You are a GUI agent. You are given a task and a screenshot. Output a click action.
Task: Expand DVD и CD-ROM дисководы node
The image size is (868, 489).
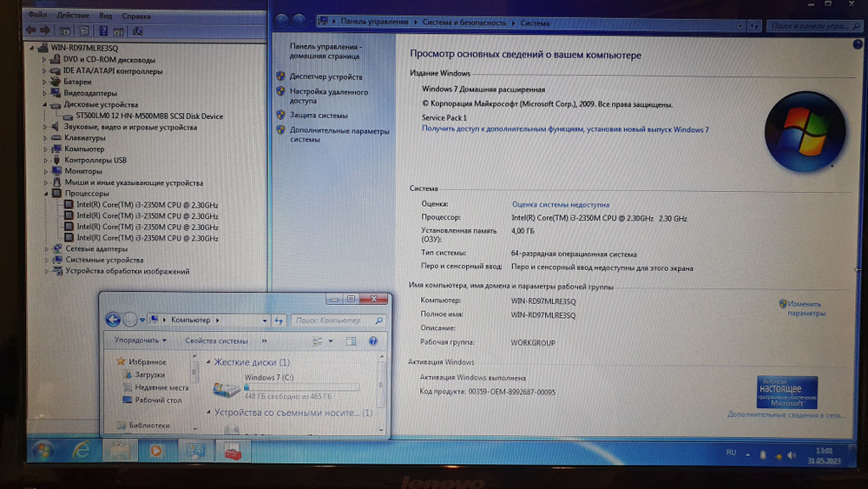pos(44,59)
